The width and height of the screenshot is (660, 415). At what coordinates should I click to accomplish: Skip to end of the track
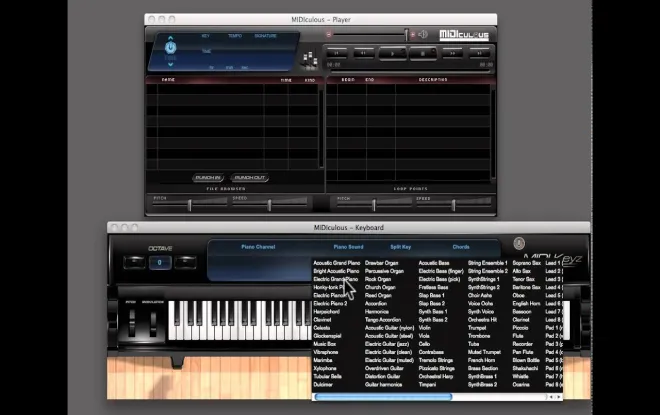(x=479, y=53)
